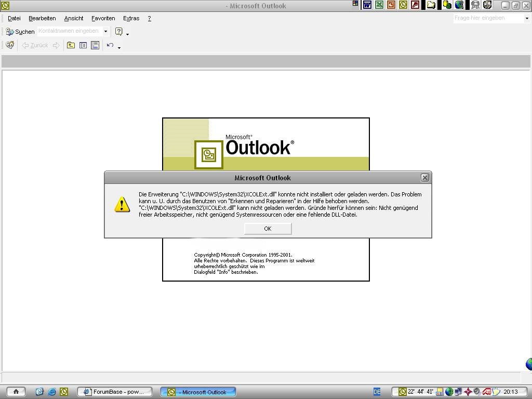The image size is (532, 399).
Task: Open the Ansicht menu
Action: [74, 18]
